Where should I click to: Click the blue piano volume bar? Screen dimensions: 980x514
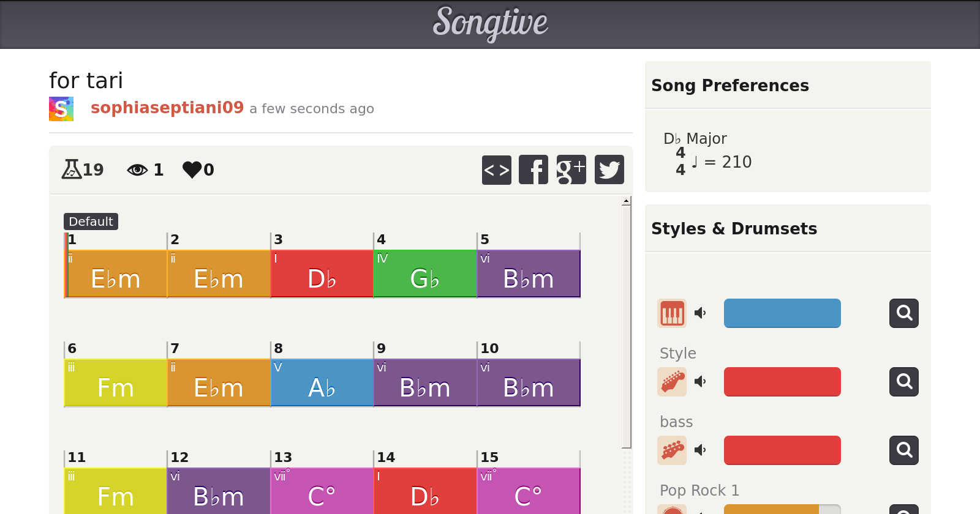tap(782, 313)
